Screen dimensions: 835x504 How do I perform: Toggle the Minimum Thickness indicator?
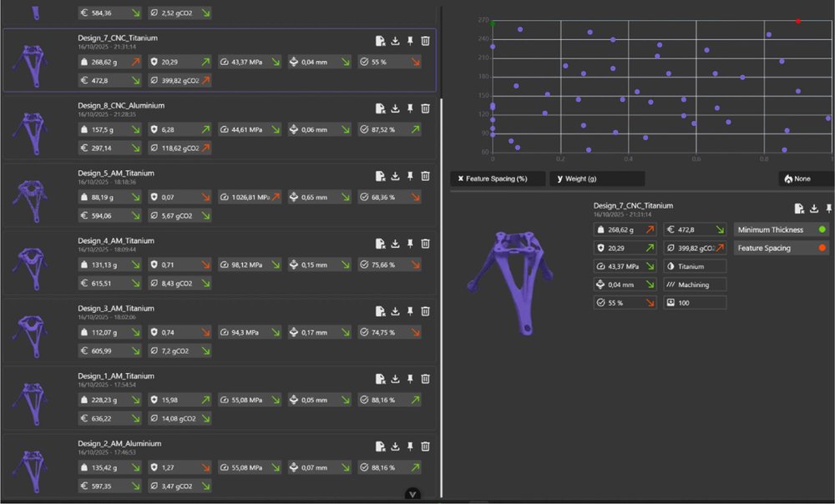(780, 229)
